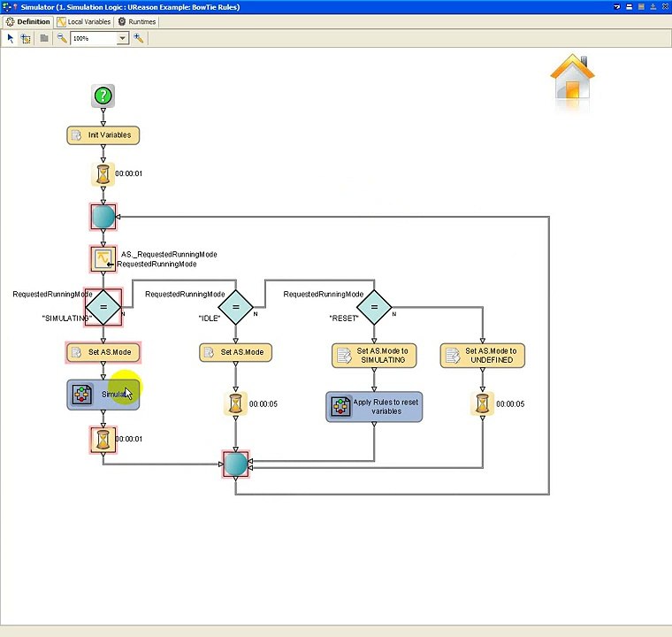
Task: Select hourglass timer below UNDEFINED block
Action: pyautogui.click(x=483, y=403)
